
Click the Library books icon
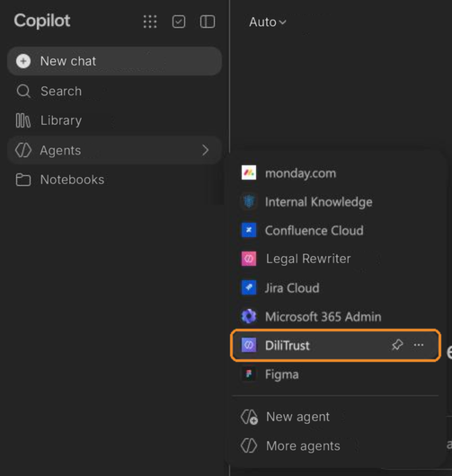click(23, 120)
